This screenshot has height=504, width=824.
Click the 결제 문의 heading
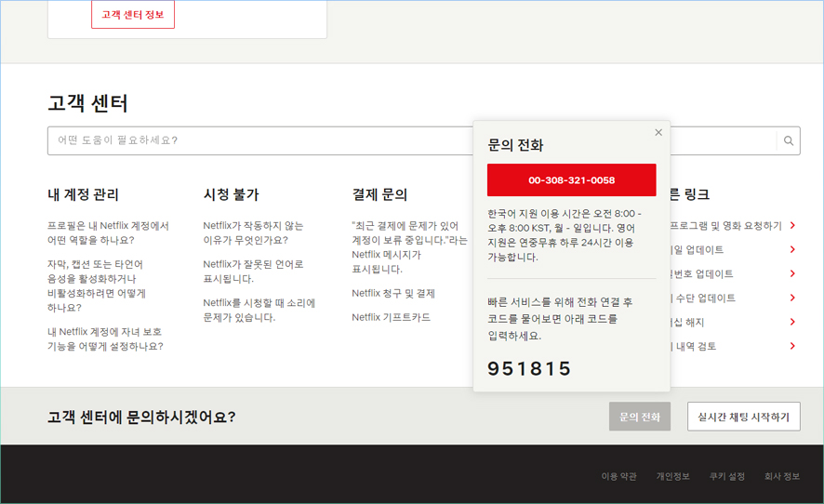coord(380,194)
